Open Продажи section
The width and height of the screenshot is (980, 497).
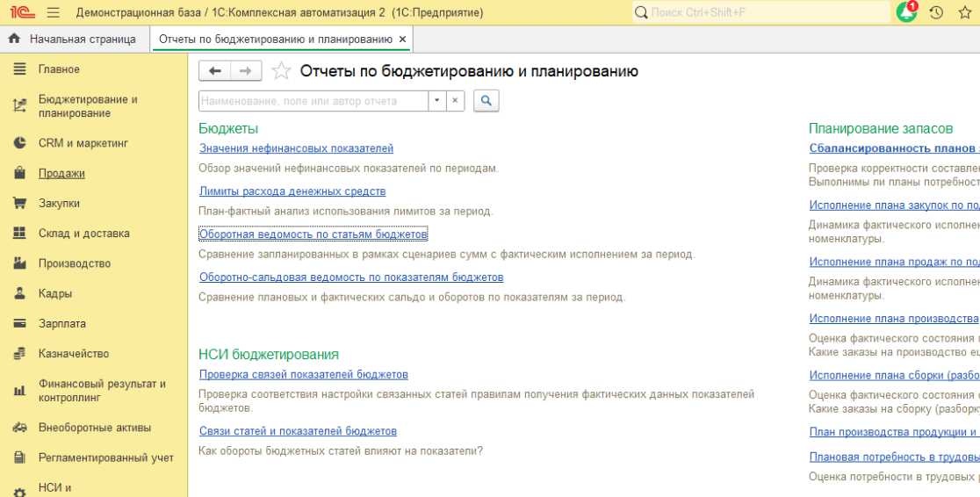pos(61,173)
